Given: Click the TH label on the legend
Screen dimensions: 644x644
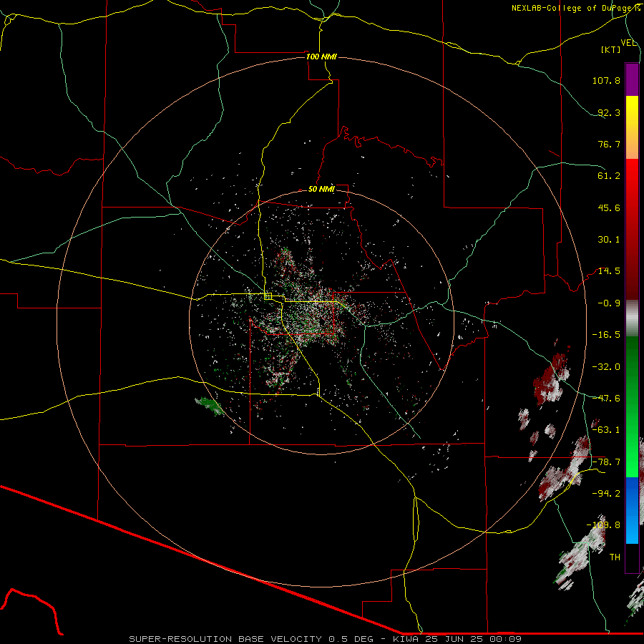Looking at the screenshot, I should tap(615, 557).
